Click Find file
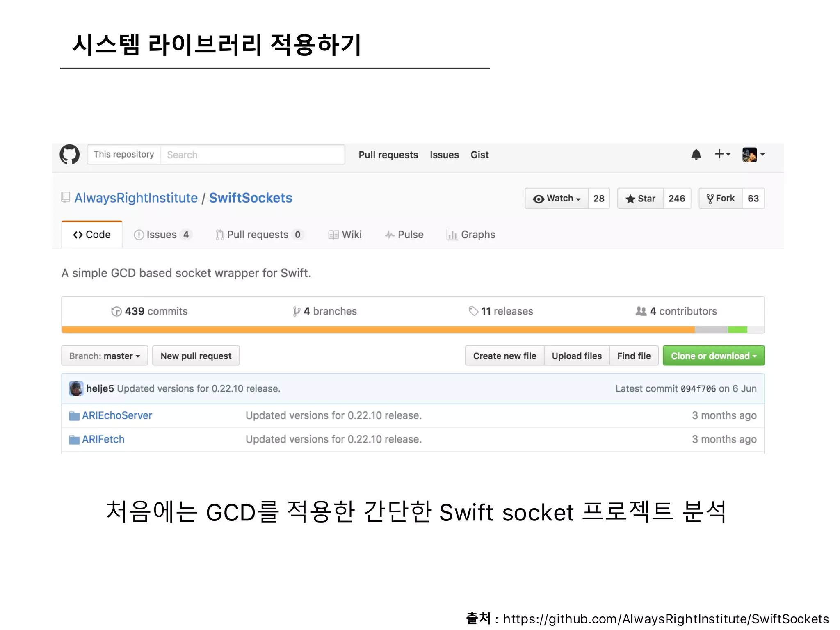The width and height of the screenshot is (840, 630). pyautogui.click(x=634, y=356)
